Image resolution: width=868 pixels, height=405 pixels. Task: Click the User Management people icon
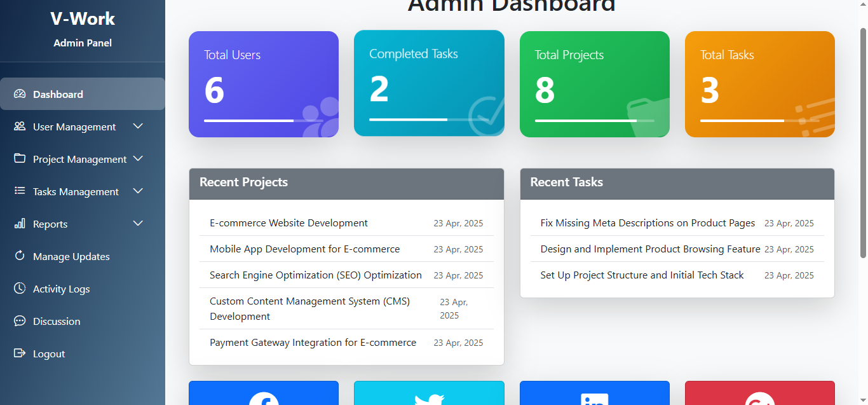click(x=20, y=127)
